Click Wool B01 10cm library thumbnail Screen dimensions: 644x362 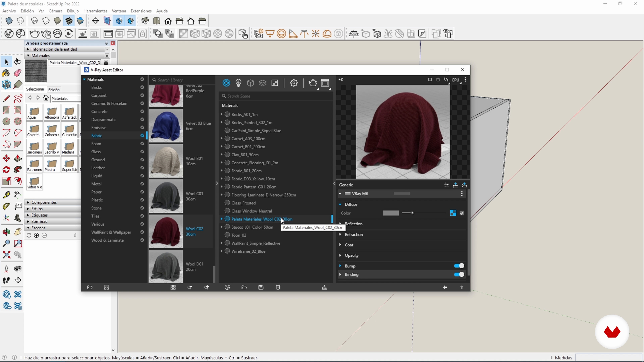point(166,161)
